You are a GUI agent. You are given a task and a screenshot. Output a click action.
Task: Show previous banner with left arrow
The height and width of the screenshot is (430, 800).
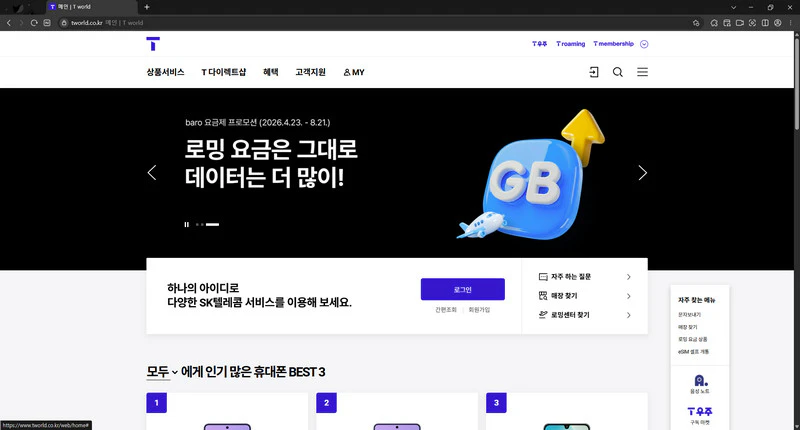(x=152, y=172)
